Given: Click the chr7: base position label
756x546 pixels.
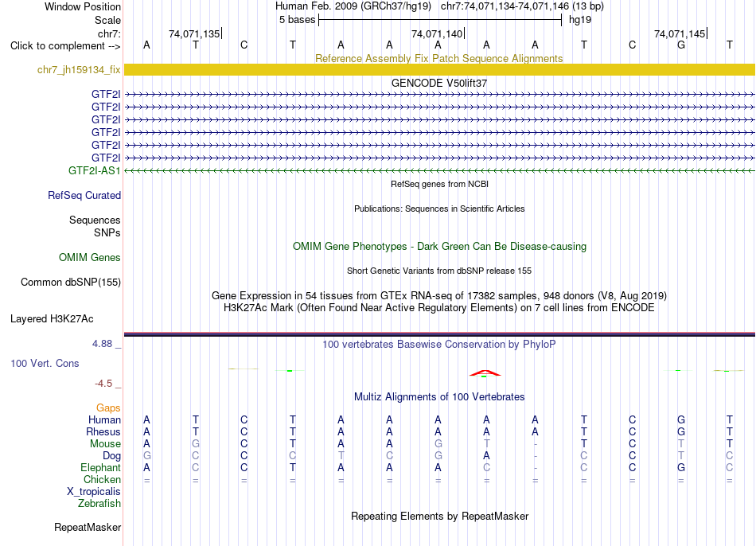Looking at the screenshot, I should (109, 33).
